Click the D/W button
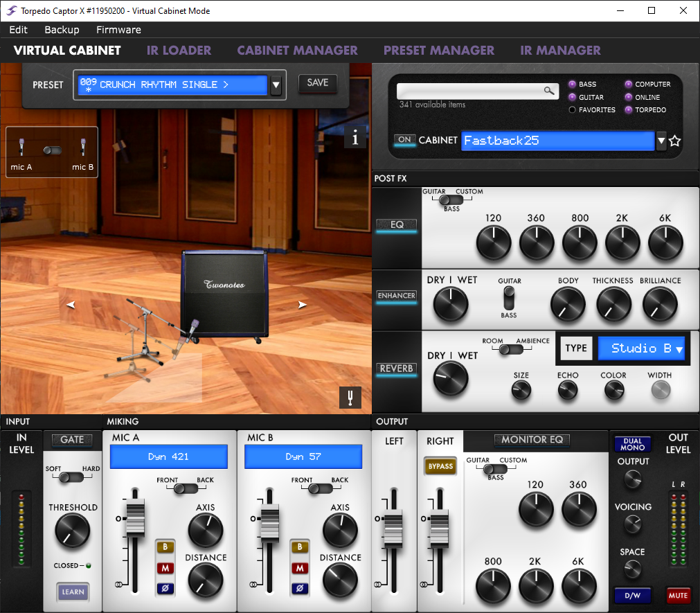700x613 pixels. 633,595
